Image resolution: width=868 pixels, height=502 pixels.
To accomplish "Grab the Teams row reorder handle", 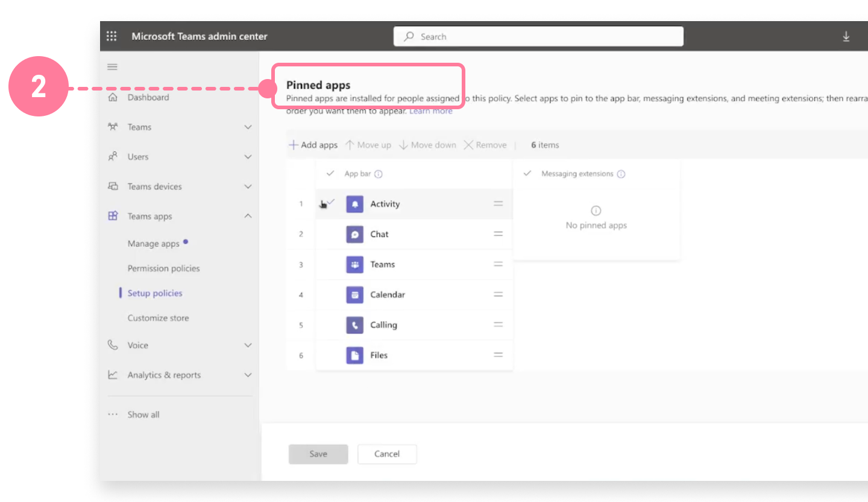I will 498,264.
